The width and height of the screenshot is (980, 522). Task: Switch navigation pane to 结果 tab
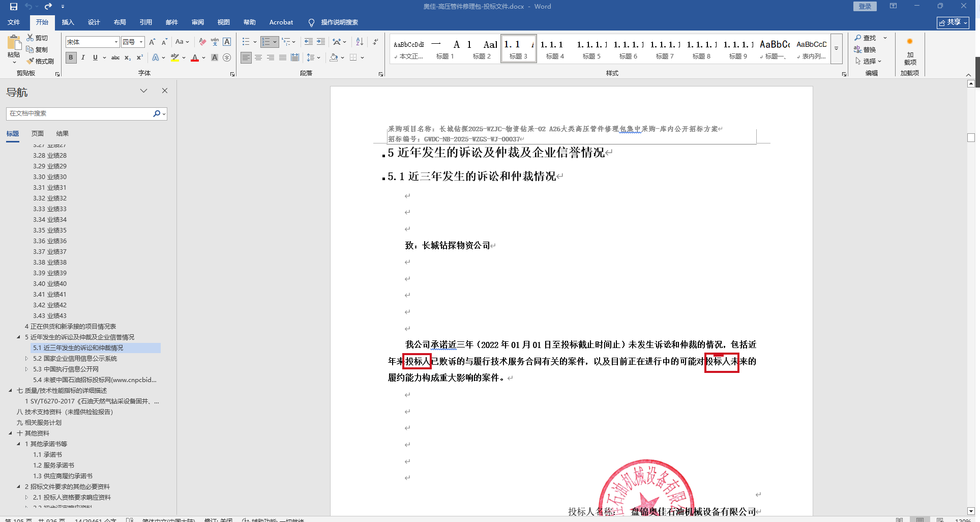click(x=63, y=133)
